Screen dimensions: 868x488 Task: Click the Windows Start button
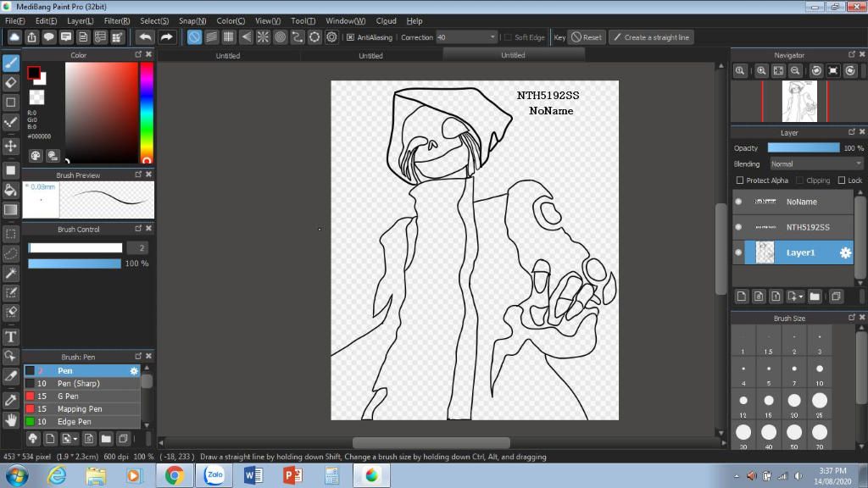point(17,476)
